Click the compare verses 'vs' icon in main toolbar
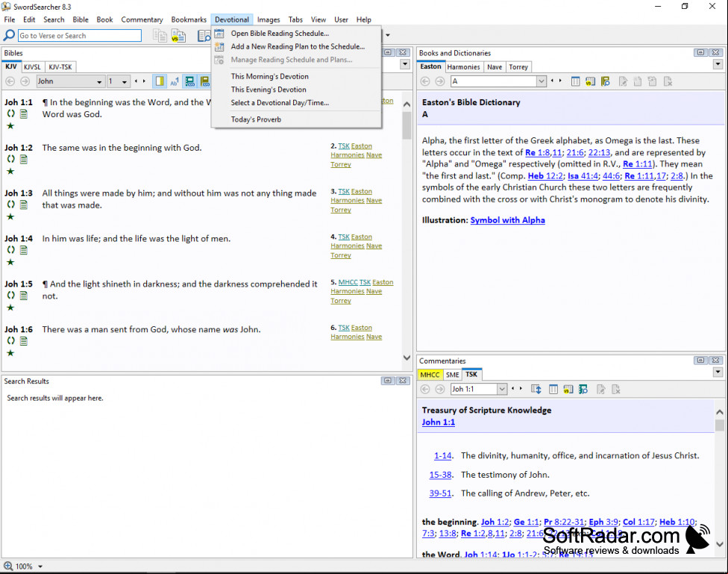The image size is (728, 574). pos(178,35)
